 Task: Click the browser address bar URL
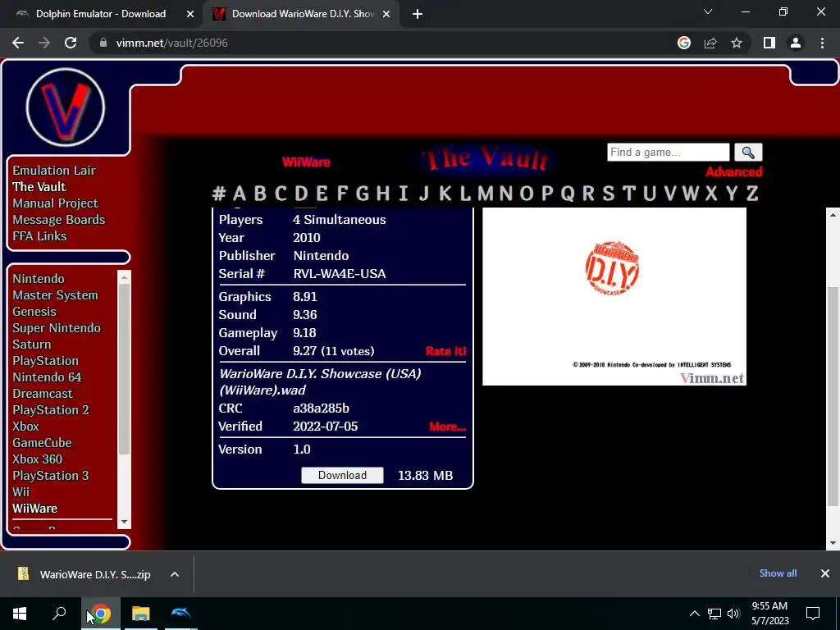(x=172, y=43)
